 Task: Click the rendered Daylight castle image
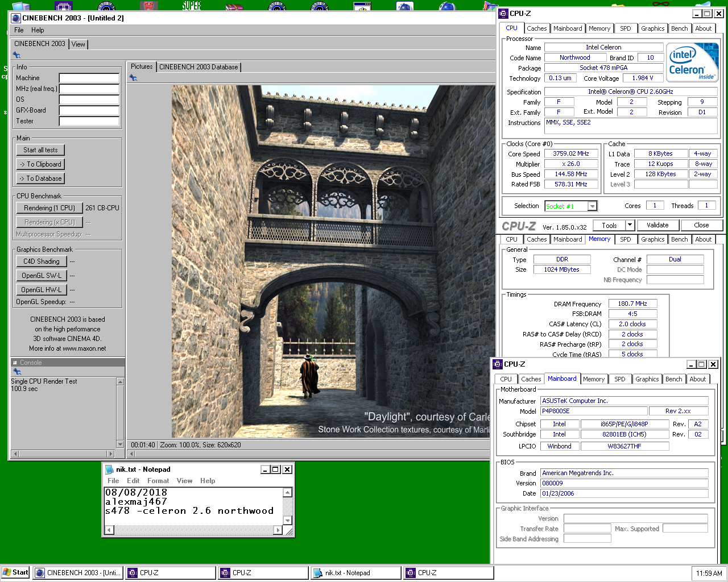[333, 261]
